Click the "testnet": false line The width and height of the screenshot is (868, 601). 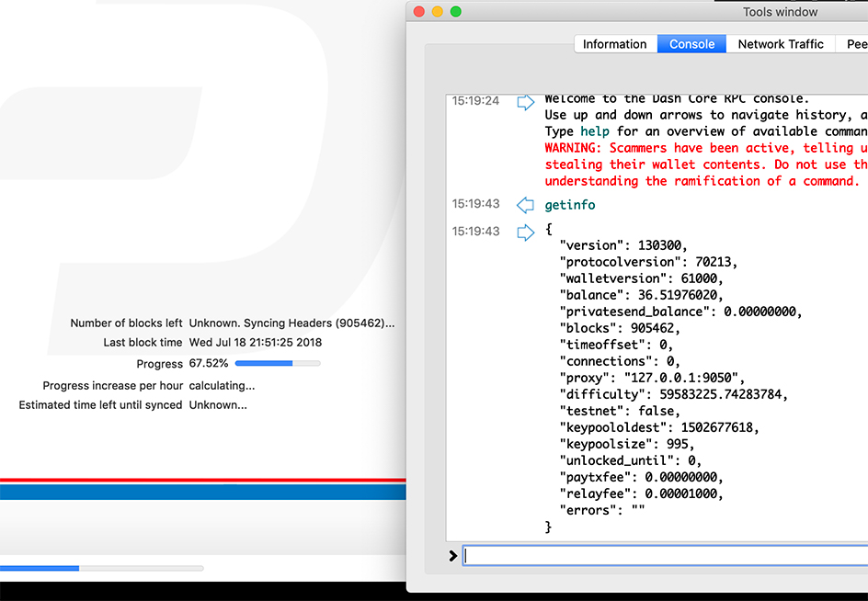click(620, 411)
